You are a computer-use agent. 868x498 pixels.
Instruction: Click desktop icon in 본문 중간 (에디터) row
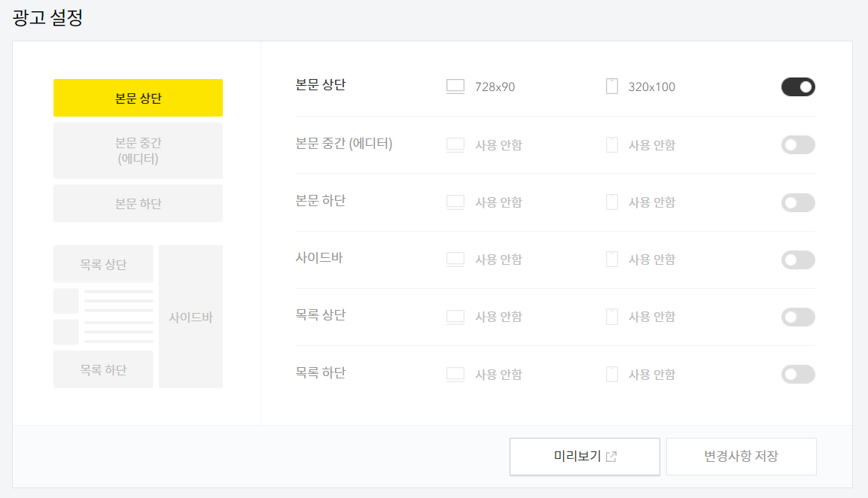[455, 145]
